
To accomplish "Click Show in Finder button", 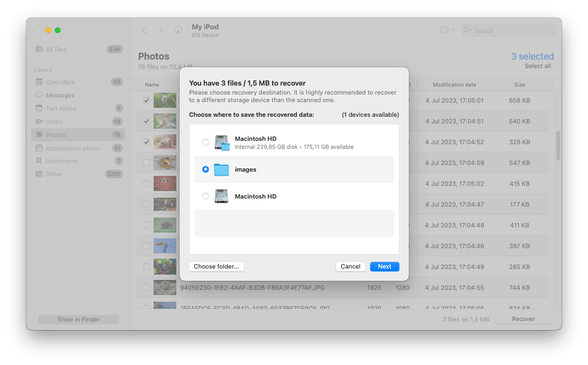I will pyautogui.click(x=78, y=319).
